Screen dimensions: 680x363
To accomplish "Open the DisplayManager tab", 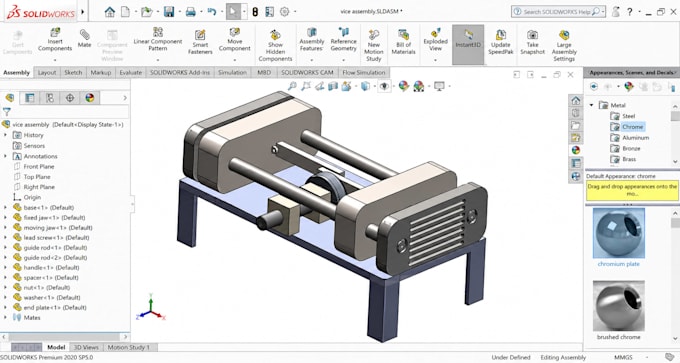I will coord(90,98).
